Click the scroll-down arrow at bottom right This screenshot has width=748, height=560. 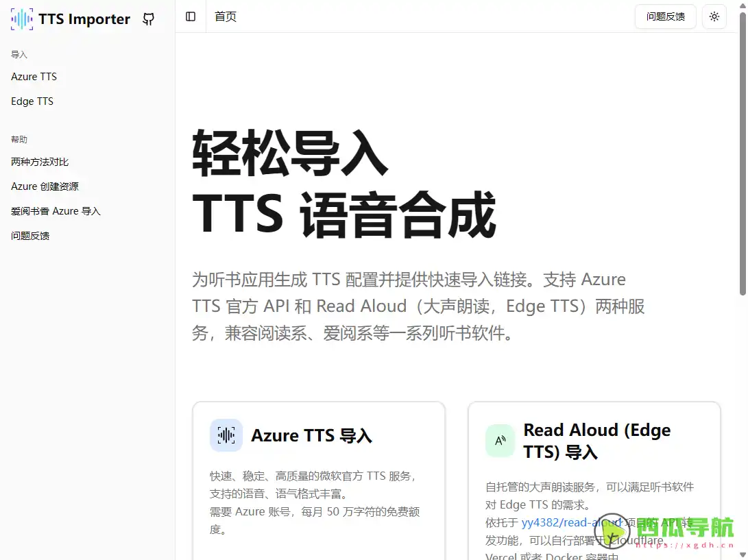[743, 555]
